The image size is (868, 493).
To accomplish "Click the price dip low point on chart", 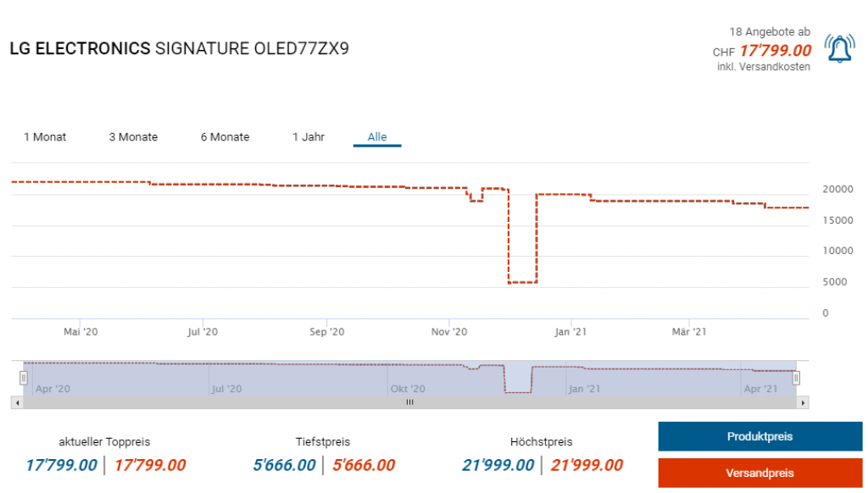I will (522, 283).
